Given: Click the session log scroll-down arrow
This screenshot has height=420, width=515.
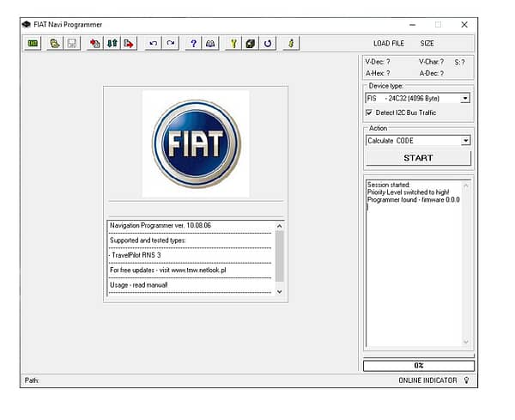Looking at the screenshot, I should (466, 342).
